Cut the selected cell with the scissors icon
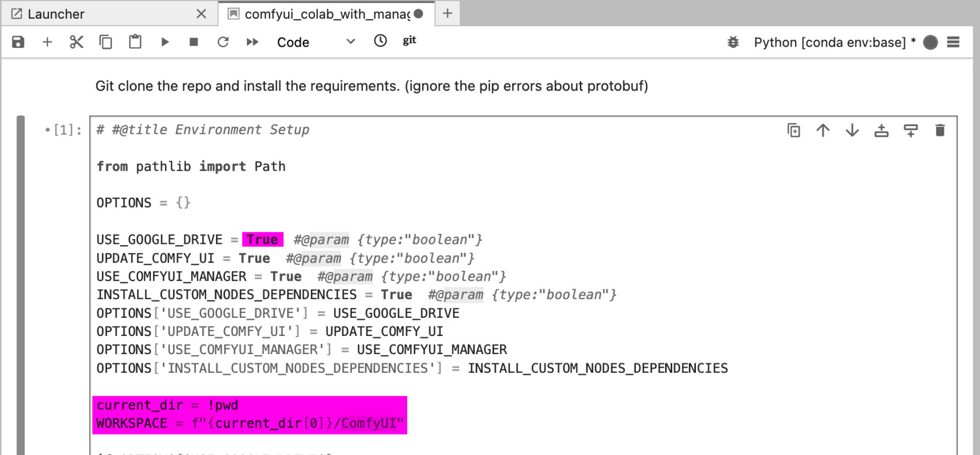 (x=76, y=42)
